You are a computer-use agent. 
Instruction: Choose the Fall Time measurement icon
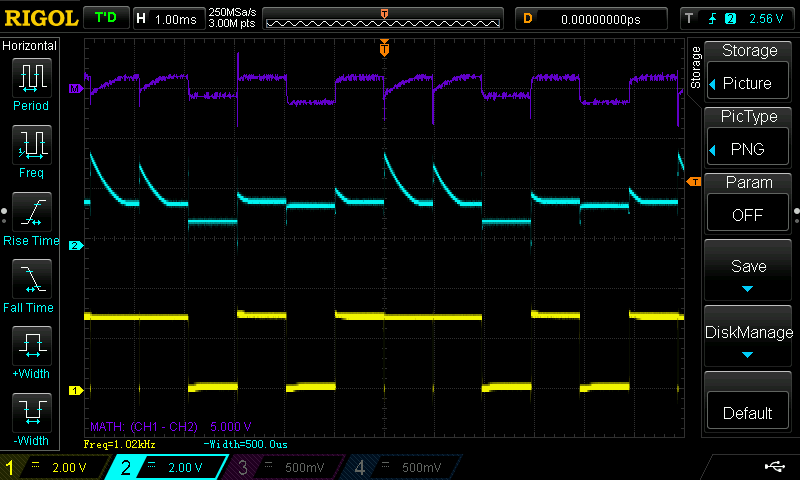click(31, 284)
